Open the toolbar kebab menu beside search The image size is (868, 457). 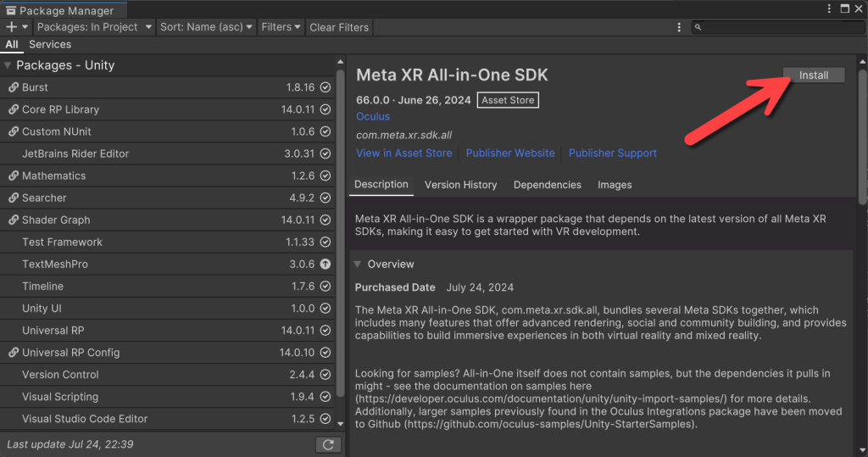679,27
